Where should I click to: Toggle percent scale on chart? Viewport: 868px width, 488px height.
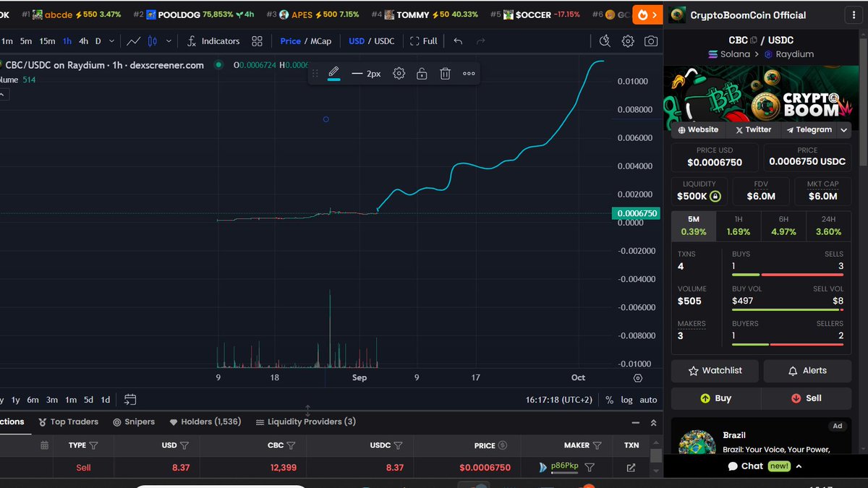click(x=610, y=400)
